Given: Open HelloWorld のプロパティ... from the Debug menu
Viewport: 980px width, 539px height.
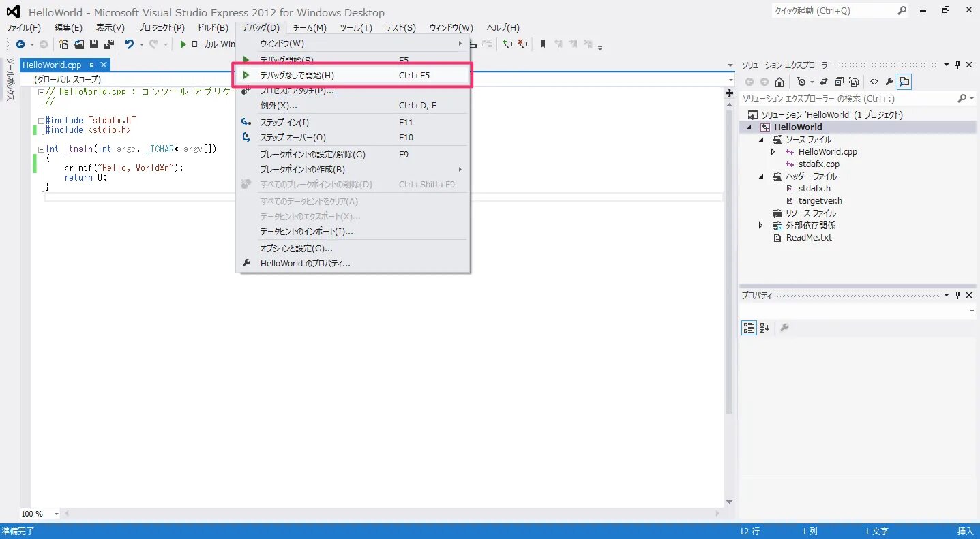Looking at the screenshot, I should click(353, 264).
